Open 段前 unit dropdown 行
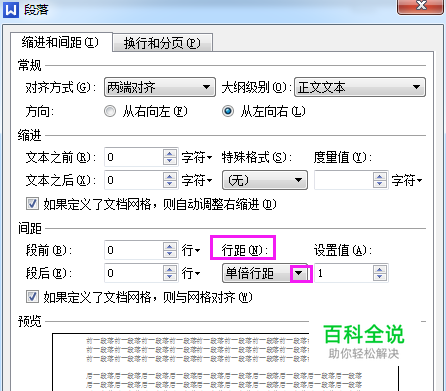Screen dimensions: 446x391 [x=191, y=250]
